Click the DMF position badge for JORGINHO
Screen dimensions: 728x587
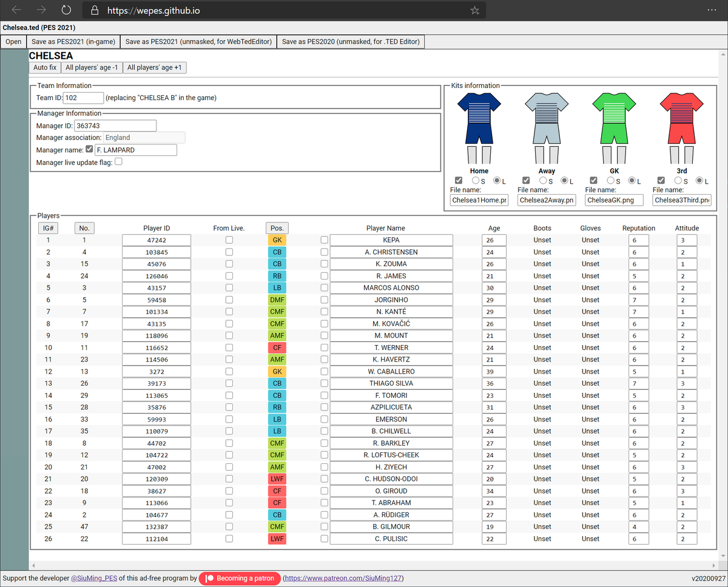(277, 300)
